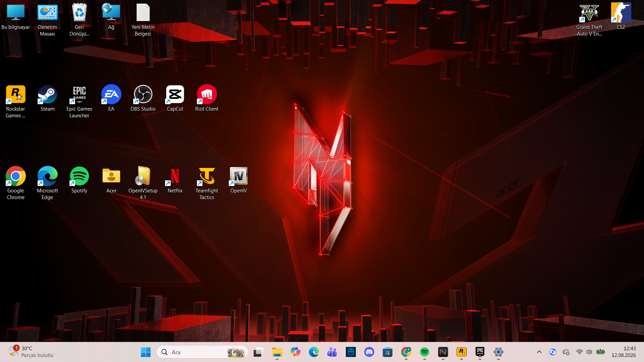Select the Microsoft Edge desktop shortcut
Viewport: 644px width, 362px height.
[47, 184]
